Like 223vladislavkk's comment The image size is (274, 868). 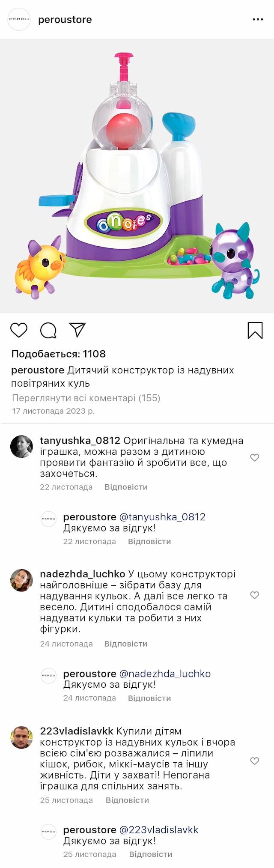255,761
